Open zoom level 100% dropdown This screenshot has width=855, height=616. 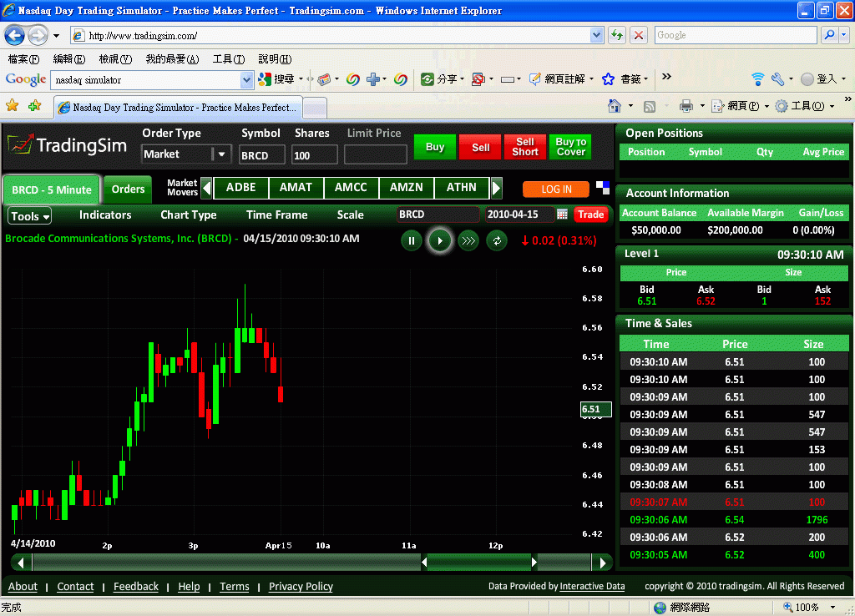(832, 608)
